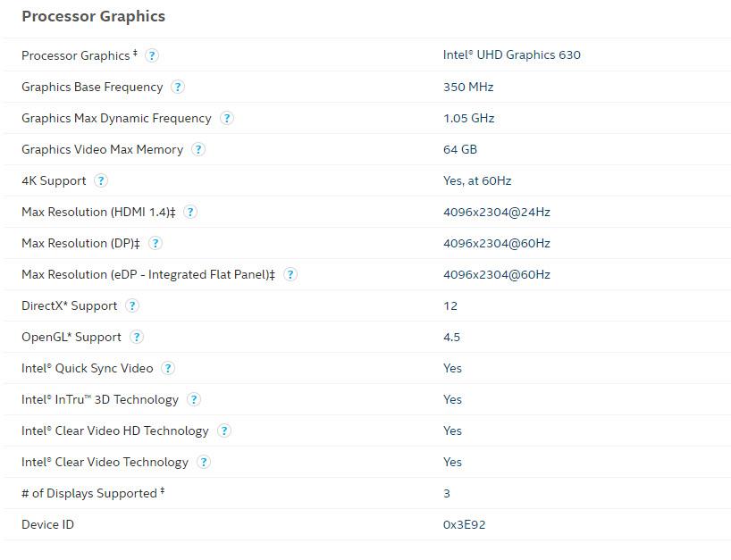Image resolution: width=731 pixels, height=560 pixels.
Task: Click the Graphics Base Frequency row label
Action: pos(92,87)
